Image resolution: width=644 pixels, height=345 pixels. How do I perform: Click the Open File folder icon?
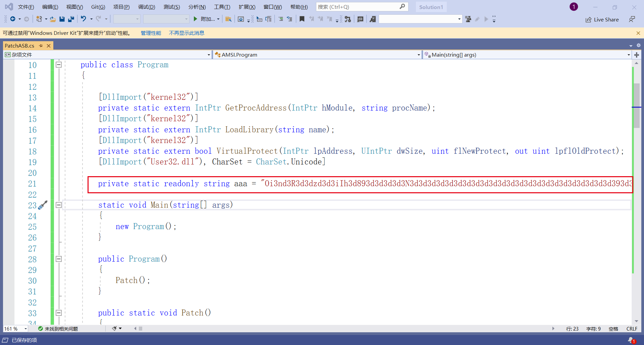(53, 19)
